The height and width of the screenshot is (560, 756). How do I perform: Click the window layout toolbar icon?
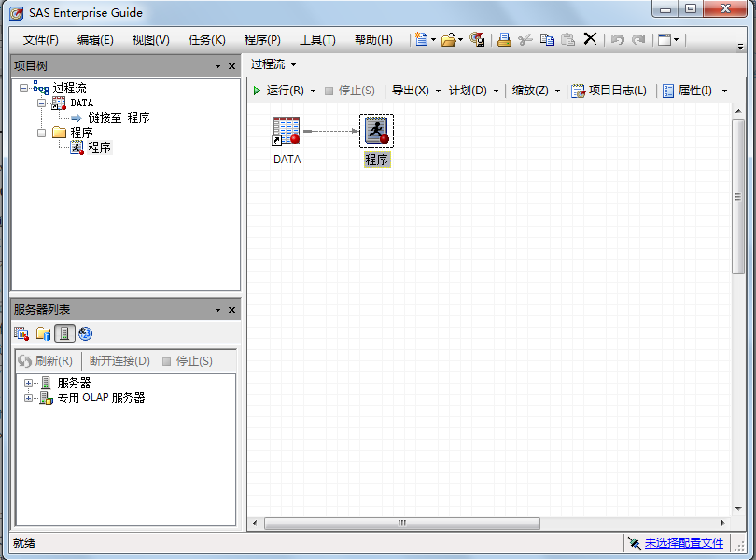coord(665,39)
